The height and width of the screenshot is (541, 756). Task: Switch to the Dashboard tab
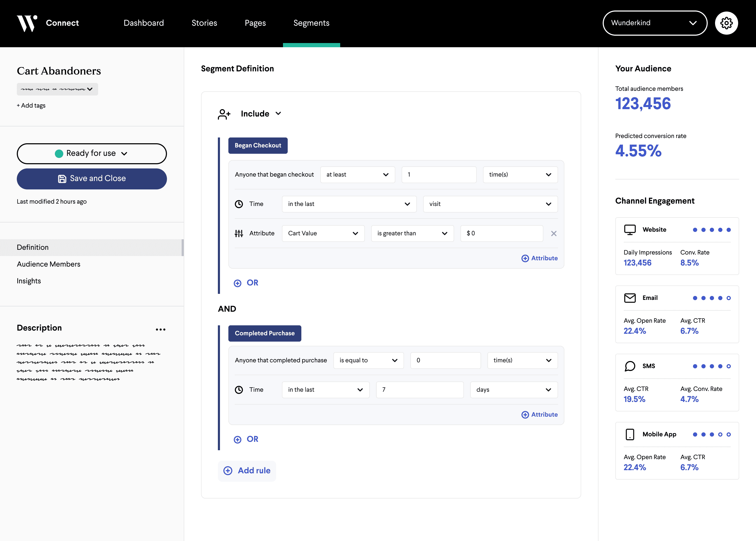pos(144,23)
